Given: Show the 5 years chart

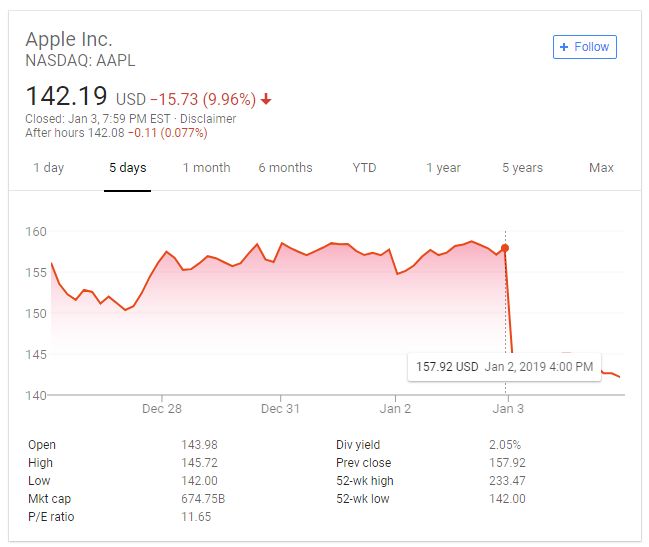Looking at the screenshot, I should pos(522,168).
